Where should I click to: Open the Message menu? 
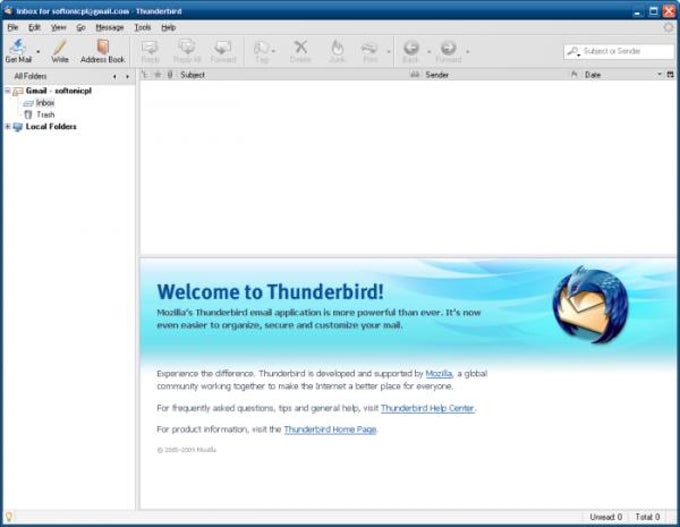coord(110,27)
